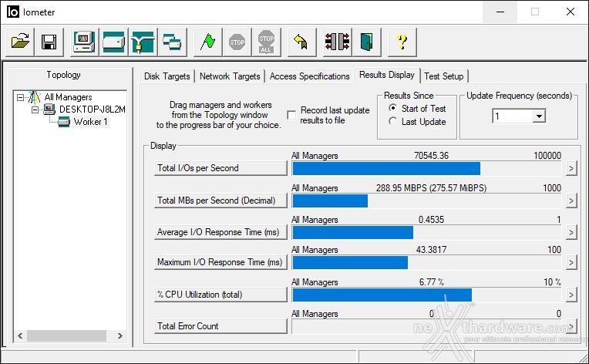589x364 pixels.
Task: Click 43.3817 maximum response value
Action: coord(431,249)
